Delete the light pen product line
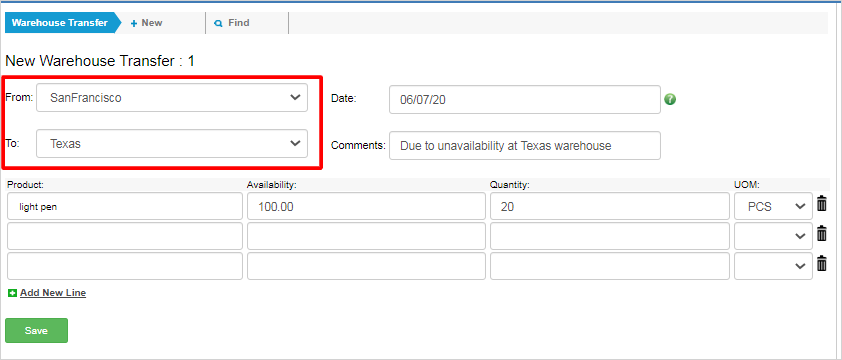 [x=822, y=204]
